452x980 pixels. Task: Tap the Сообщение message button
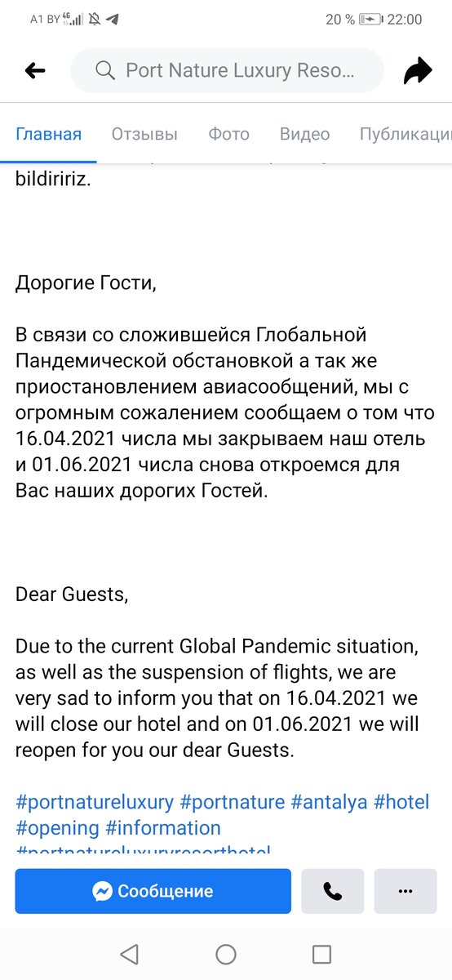pyautogui.click(x=153, y=891)
